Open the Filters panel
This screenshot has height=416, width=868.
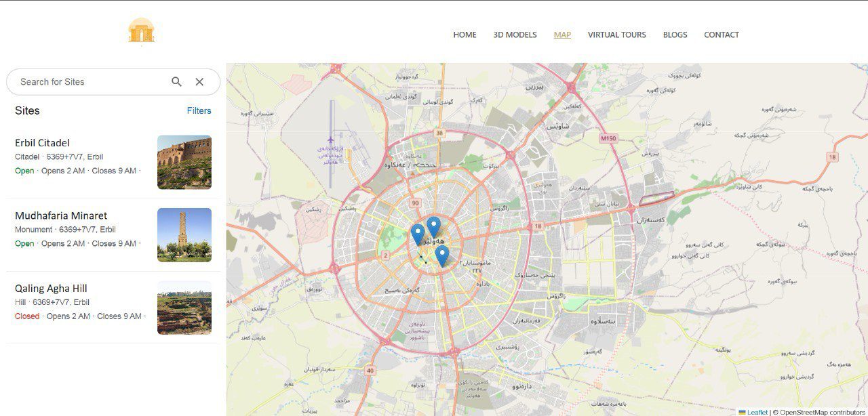[x=199, y=110]
